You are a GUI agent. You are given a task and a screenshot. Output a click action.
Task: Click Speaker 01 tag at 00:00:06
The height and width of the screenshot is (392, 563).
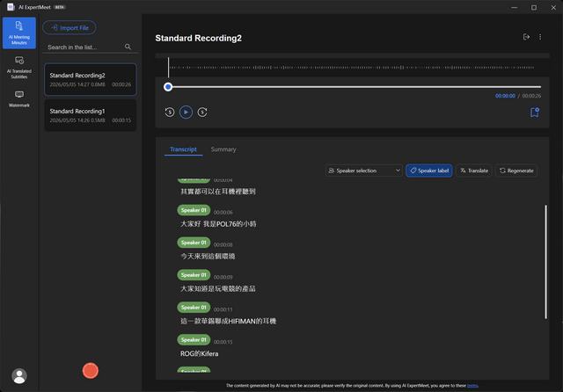point(194,210)
